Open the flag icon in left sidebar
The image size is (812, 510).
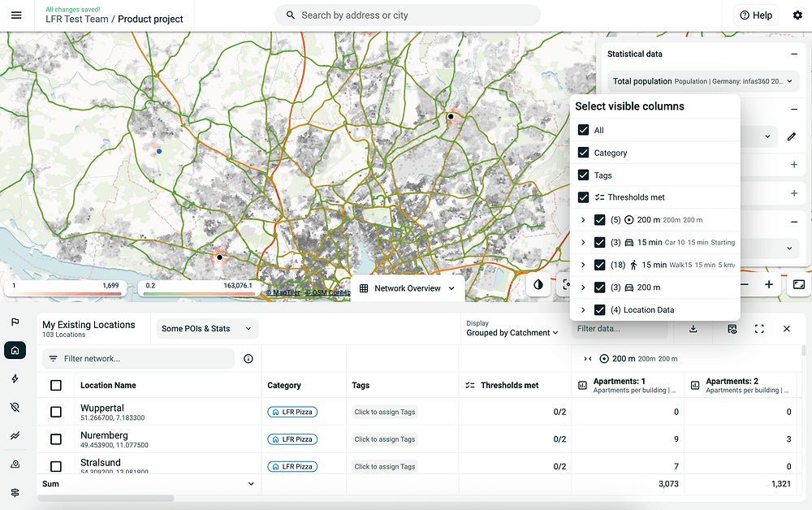click(15, 322)
